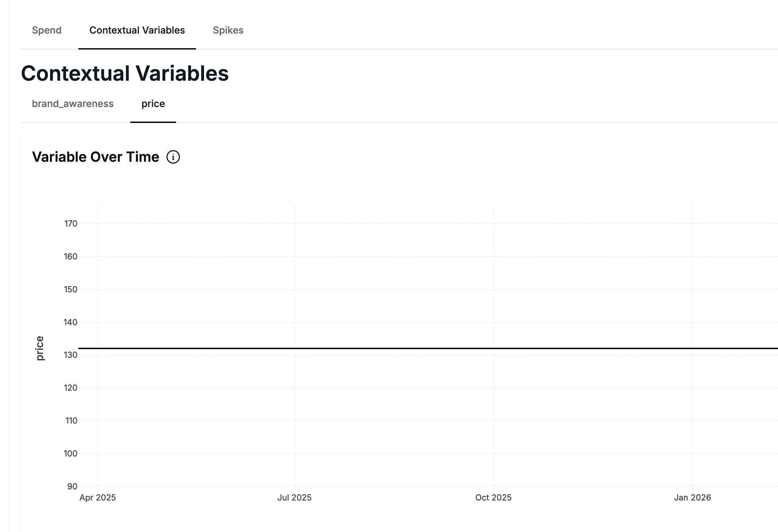
Task: Select the brand_awareness variable tab
Action: click(x=73, y=104)
